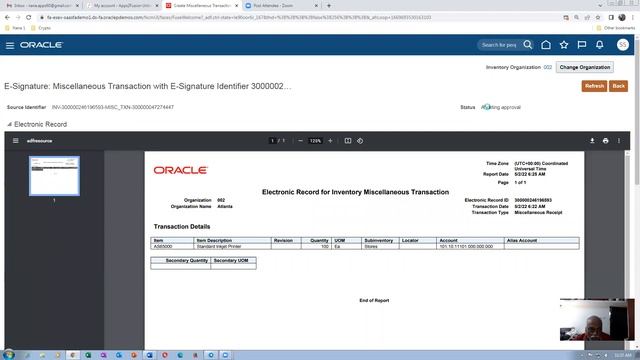640x360 pixels.
Task: Go to Oracle home page icon
Action: (x=546, y=45)
